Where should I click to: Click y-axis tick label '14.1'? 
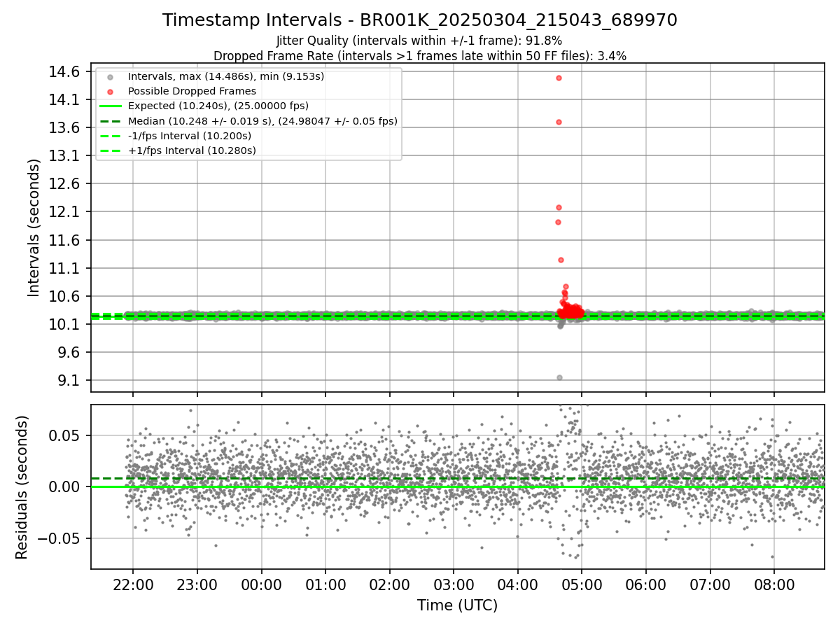pos(65,99)
